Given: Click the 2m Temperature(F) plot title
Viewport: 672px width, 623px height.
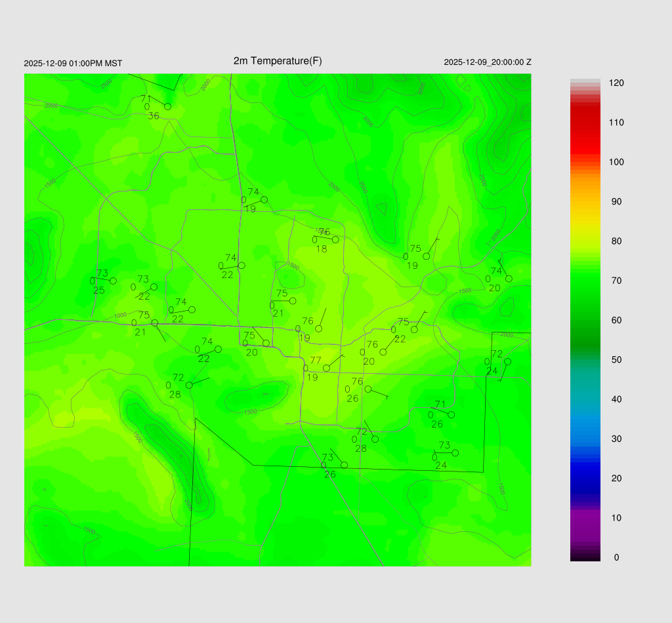Looking at the screenshot, I should tap(278, 61).
